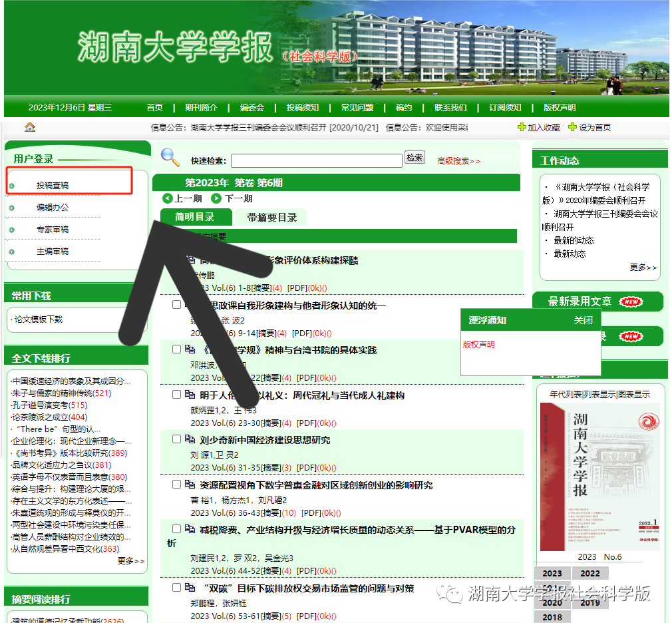Open the 孔子谥号演变考(515) ranking entry
The height and width of the screenshot is (623, 672).
point(49,405)
